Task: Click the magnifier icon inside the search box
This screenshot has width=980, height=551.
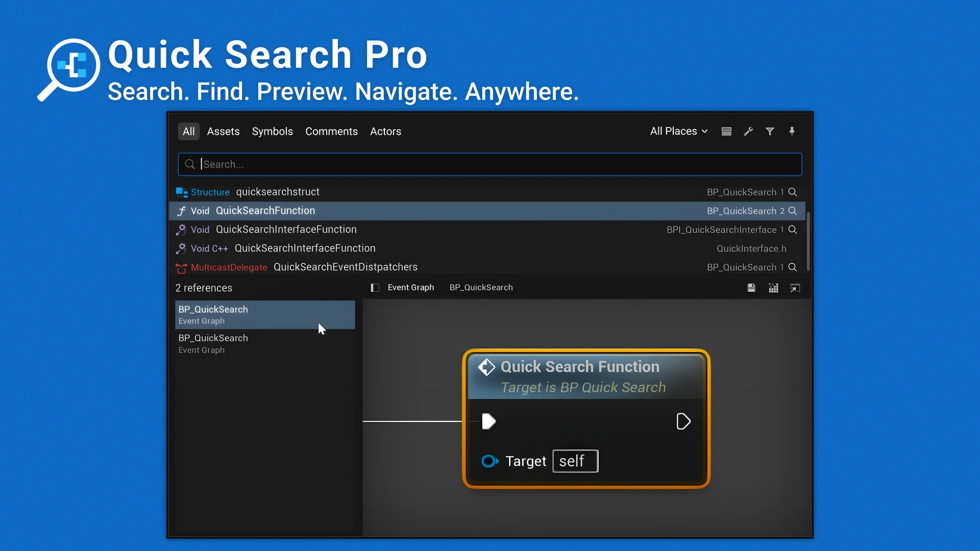Action: (x=190, y=164)
